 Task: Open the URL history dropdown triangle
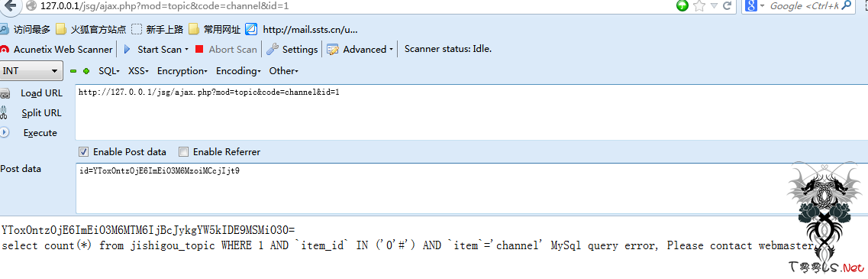tap(714, 6)
